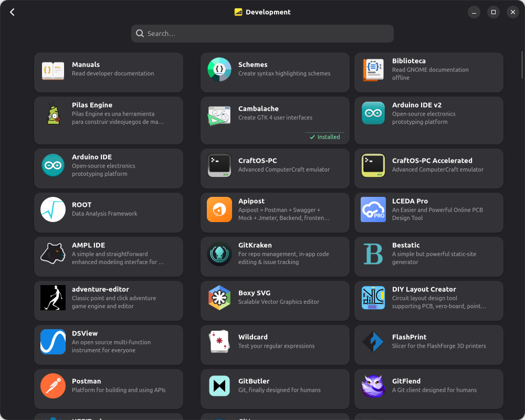
Task: Select the LCEDA Pro title
Action: pos(410,201)
